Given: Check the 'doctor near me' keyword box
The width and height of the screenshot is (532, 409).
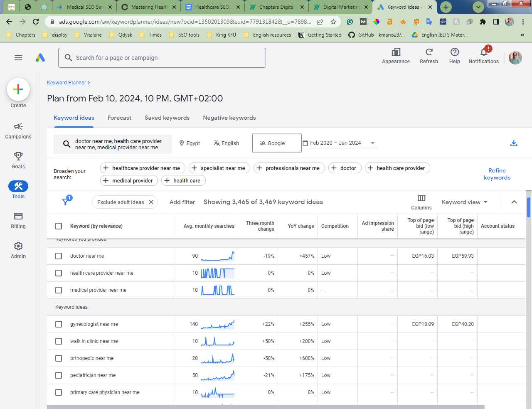Looking at the screenshot, I should point(59,256).
